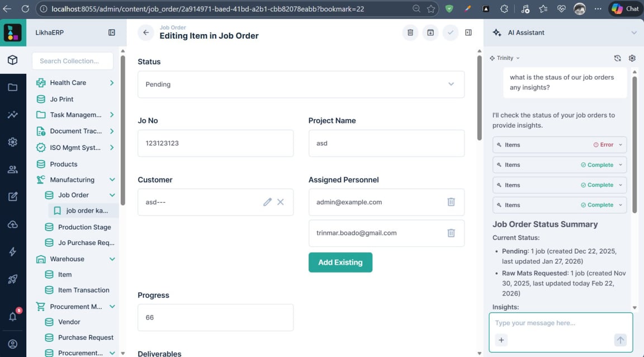
Task: Click the archive icon in the top toolbar
Action: 430,32
